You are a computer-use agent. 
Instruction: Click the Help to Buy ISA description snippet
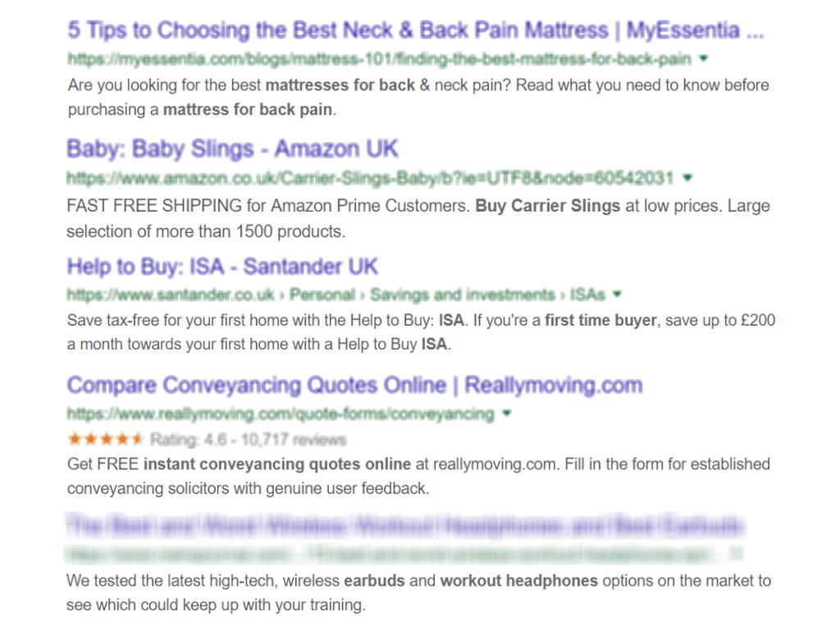tap(420, 332)
